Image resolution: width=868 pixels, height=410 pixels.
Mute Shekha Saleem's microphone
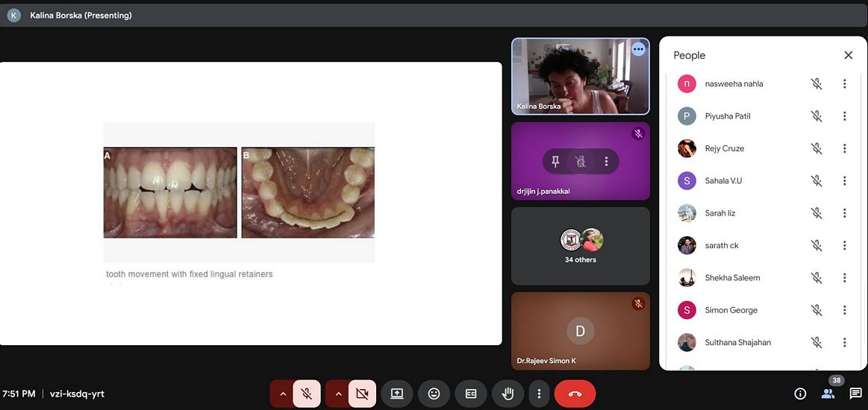point(817,278)
